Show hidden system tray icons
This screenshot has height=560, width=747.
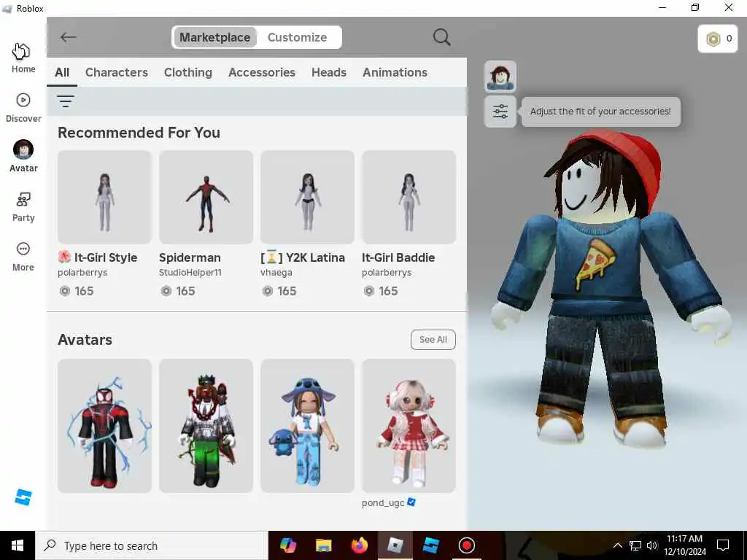(617, 545)
